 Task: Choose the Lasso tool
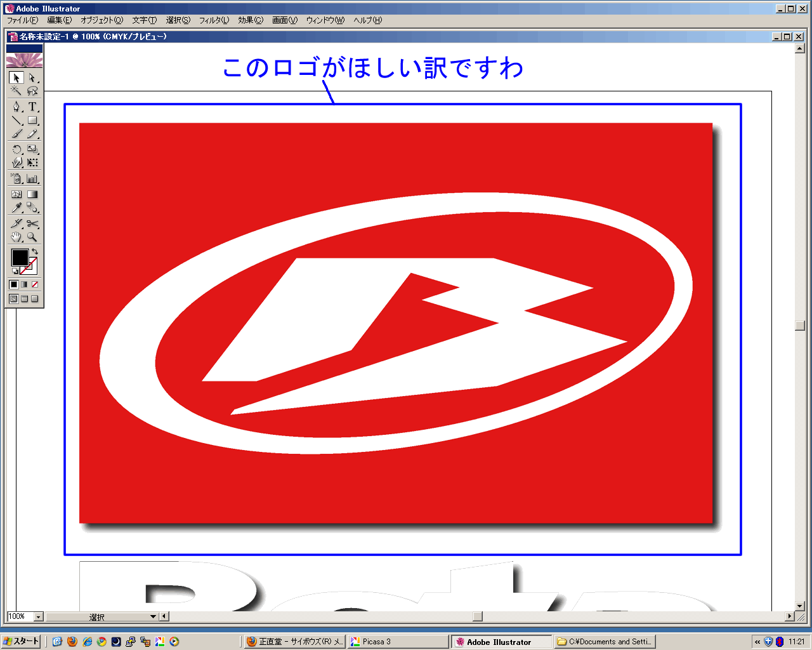tap(32, 91)
